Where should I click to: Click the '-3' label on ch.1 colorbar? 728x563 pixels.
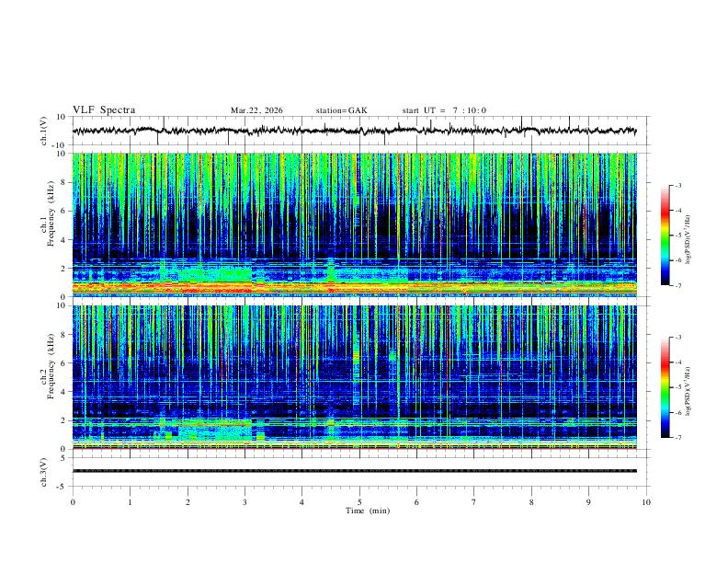pos(677,185)
